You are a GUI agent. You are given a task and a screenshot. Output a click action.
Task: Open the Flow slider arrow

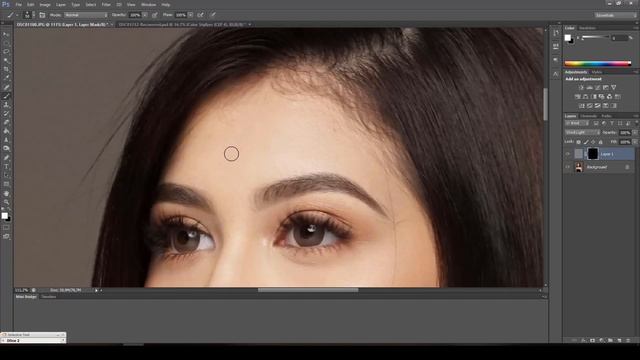[190, 15]
